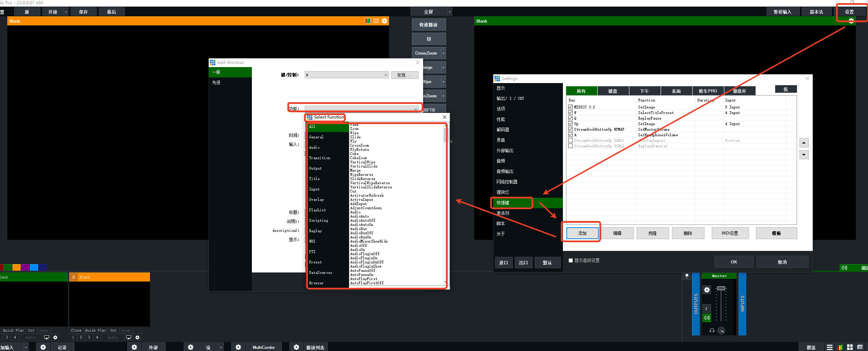Open the CrossZoom transition dropdown arrow

click(443, 53)
